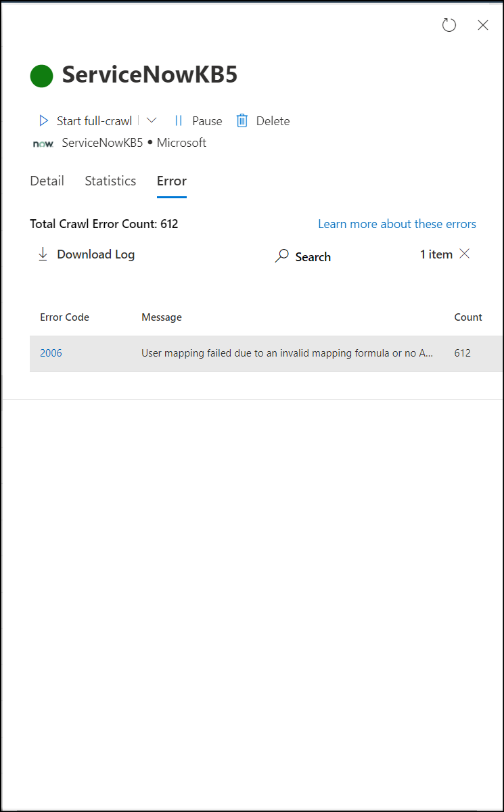Click the Total Crawl Error Count text
The width and height of the screenshot is (504, 812).
104,224
